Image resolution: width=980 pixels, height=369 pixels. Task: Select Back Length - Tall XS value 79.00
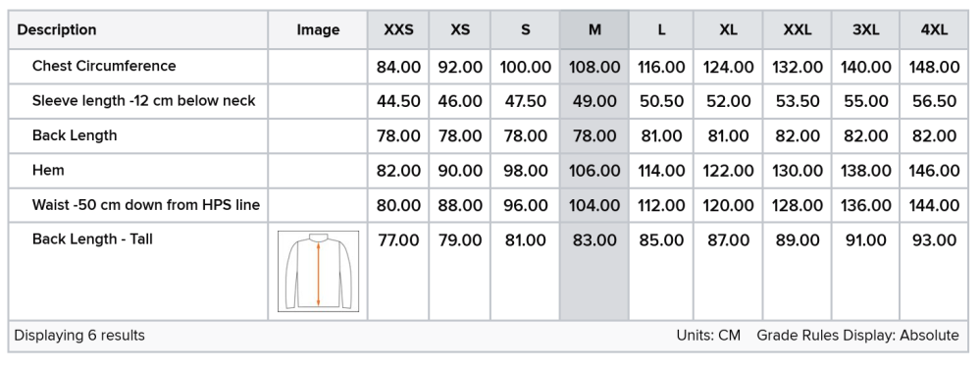(x=460, y=240)
